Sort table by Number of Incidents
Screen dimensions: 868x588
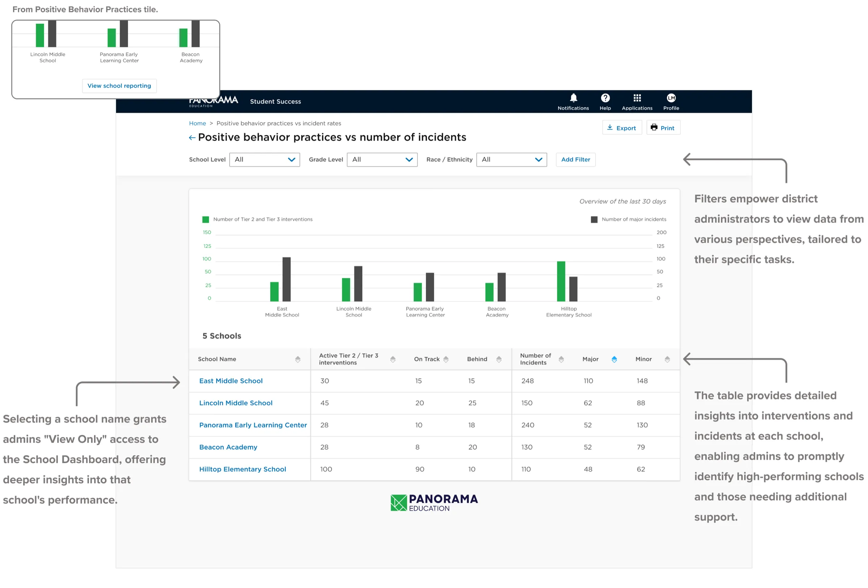(561, 359)
